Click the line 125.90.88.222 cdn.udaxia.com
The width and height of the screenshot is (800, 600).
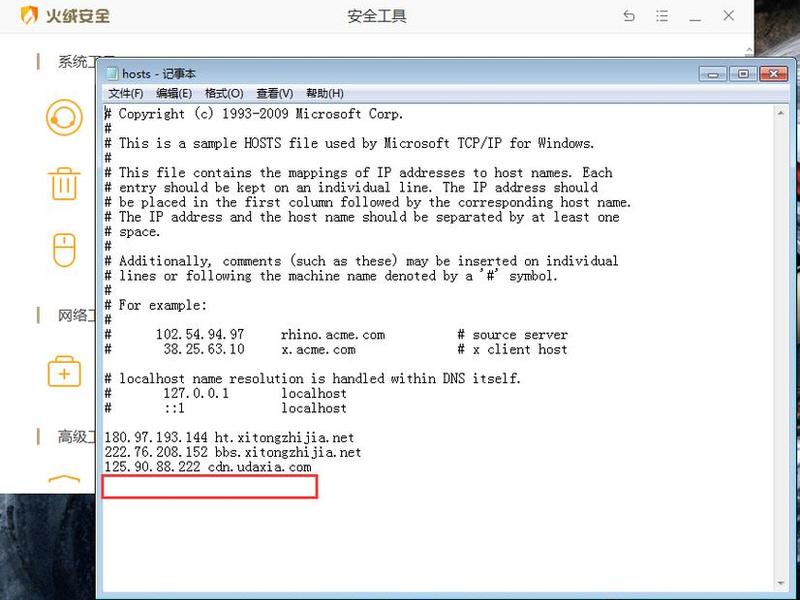tap(208, 467)
